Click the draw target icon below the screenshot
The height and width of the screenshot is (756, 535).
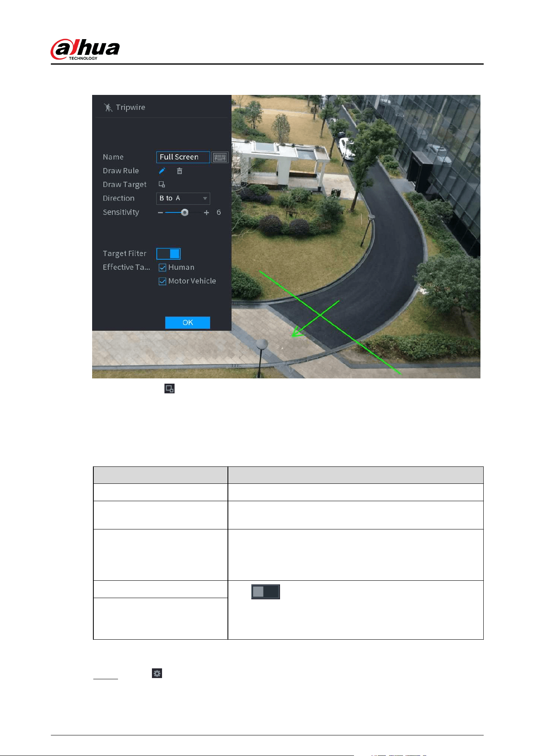[x=169, y=388]
